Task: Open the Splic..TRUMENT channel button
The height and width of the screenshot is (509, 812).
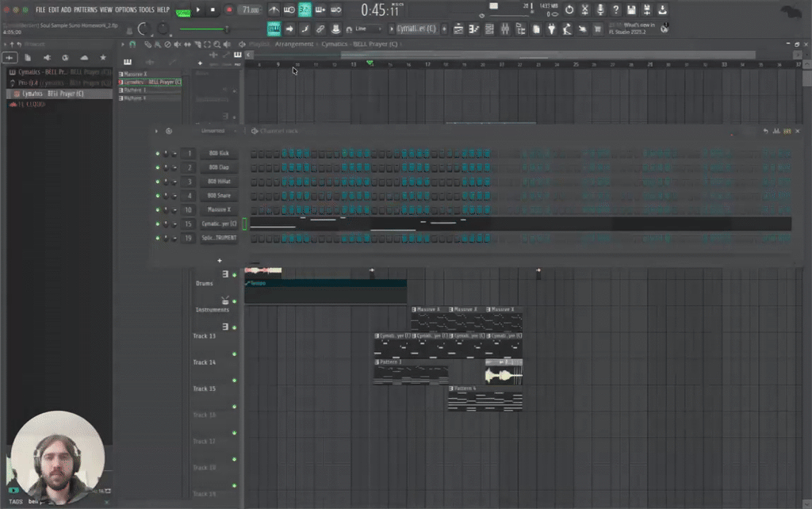Action: [x=219, y=238]
